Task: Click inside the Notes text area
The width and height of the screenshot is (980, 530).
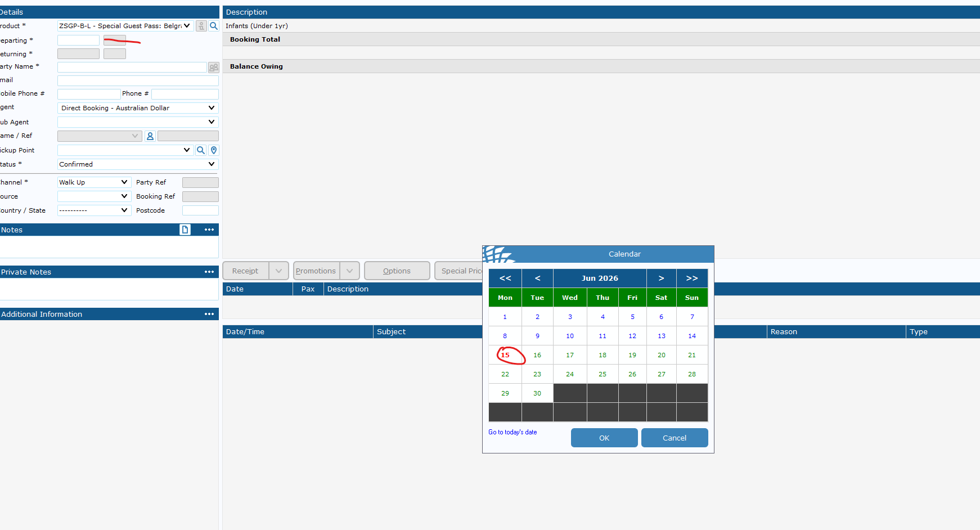Action: 109,247
